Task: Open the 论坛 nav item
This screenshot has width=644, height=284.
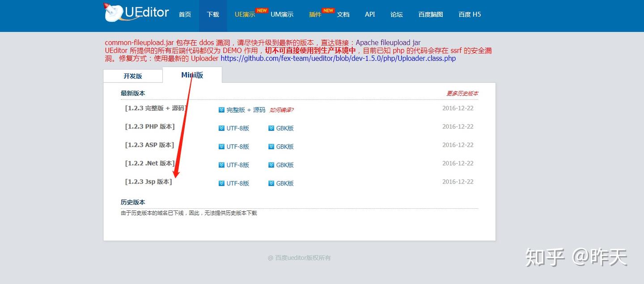Action: coord(397,14)
